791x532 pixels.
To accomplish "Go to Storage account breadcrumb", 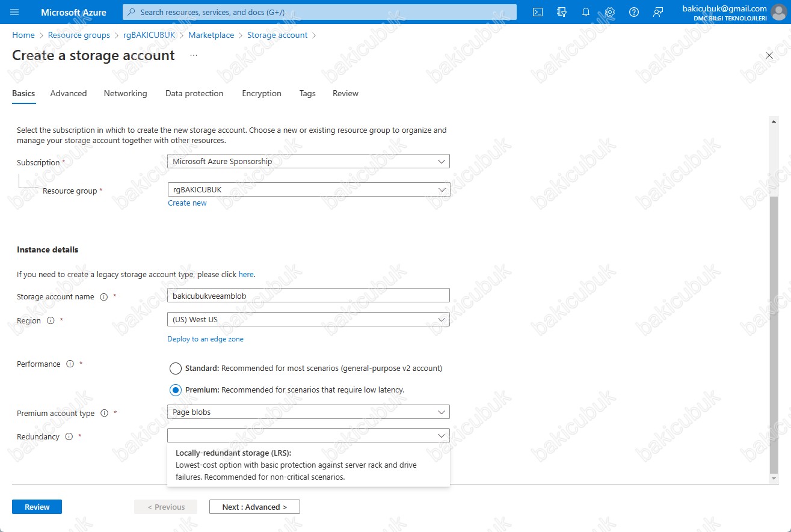I will tap(277, 35).
